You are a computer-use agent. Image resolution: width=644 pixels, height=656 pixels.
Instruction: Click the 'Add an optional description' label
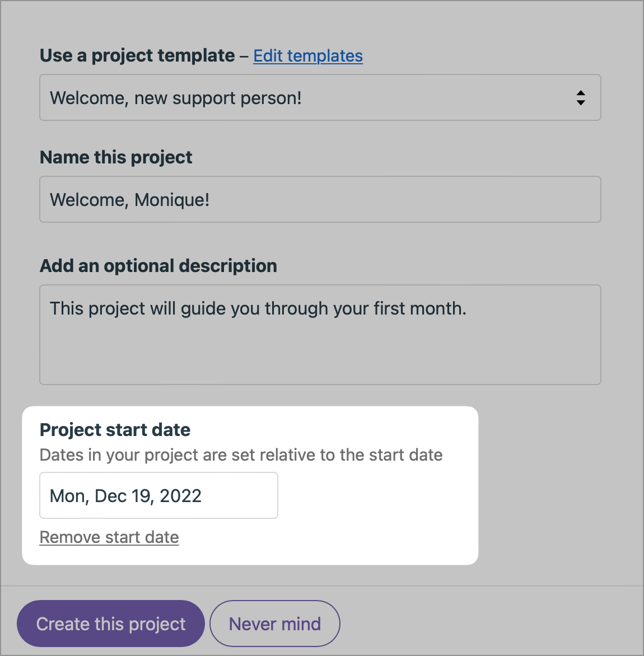coord(158,266)
